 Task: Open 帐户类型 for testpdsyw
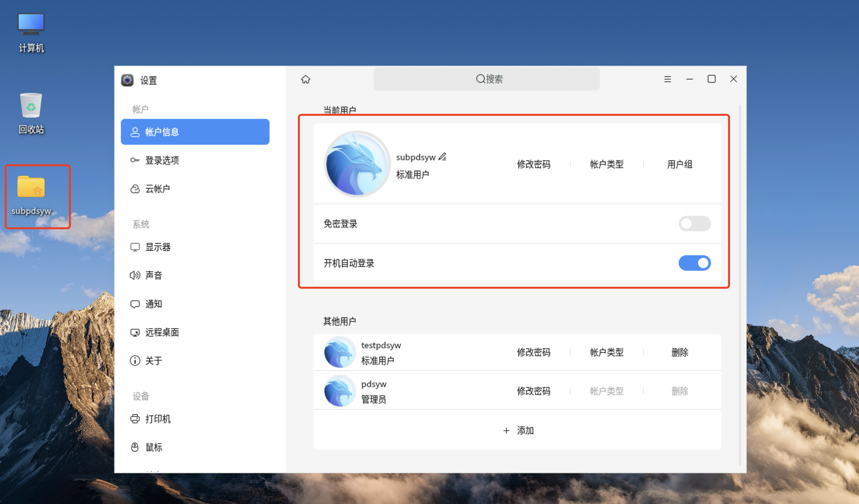(606, 352)
